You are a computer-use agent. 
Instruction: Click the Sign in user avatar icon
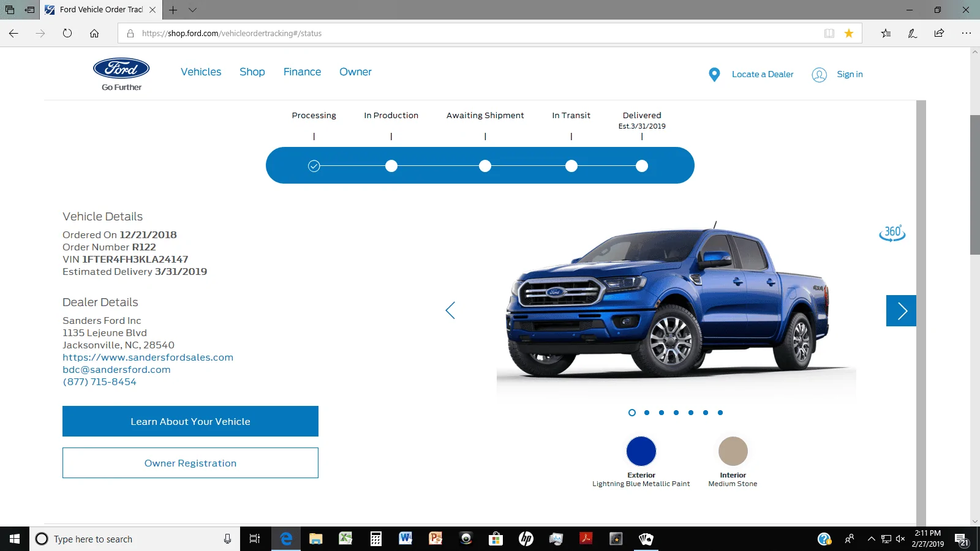tap(819, 75)
